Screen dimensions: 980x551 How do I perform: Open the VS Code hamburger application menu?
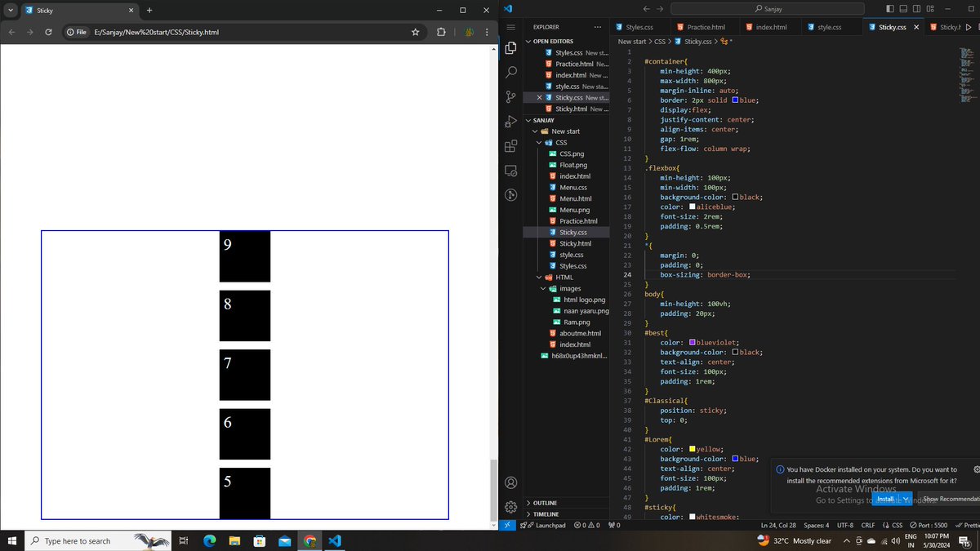coord(511,27)
